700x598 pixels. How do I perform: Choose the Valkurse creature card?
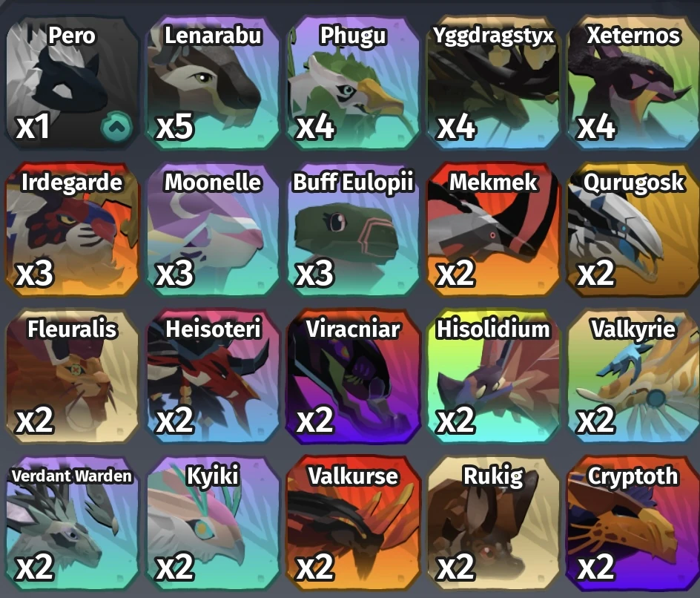353,522
